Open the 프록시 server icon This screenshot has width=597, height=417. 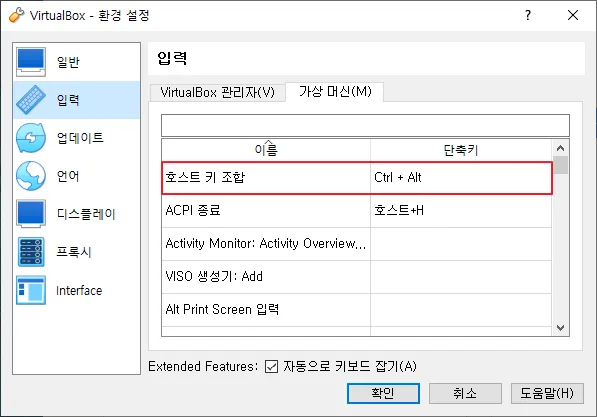click(x=31, y=252)
